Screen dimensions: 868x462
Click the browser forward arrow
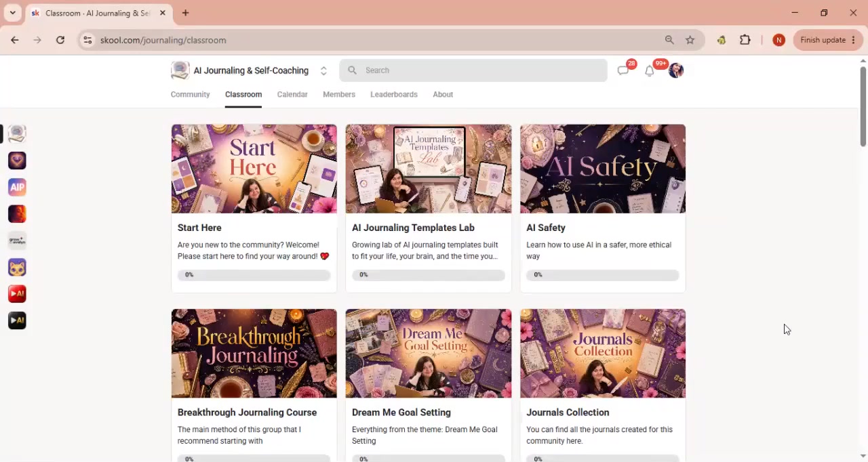(x=37, y=40)
